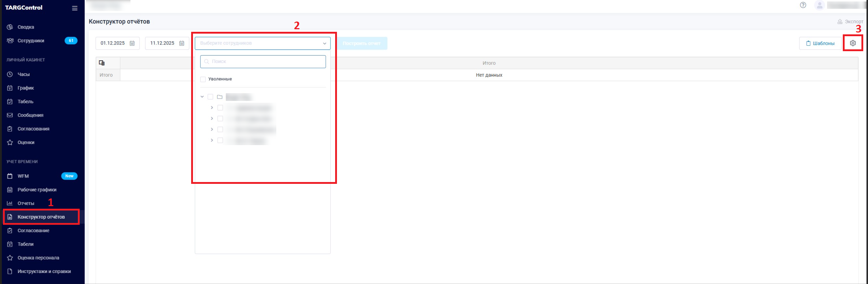Open the help question mark icon
The width and height of the screenshot is (868, 284).
pos(803,5)
